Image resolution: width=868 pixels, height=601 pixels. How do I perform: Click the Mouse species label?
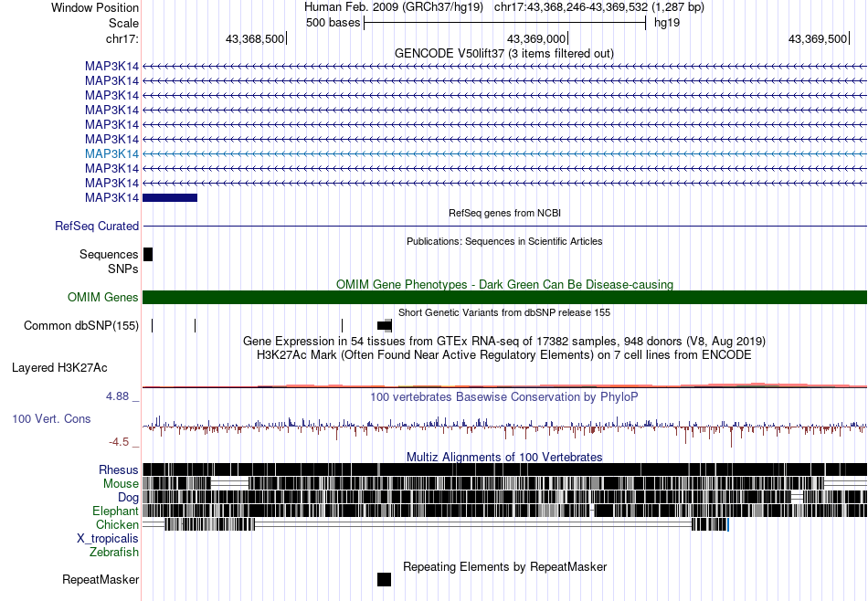121,483
